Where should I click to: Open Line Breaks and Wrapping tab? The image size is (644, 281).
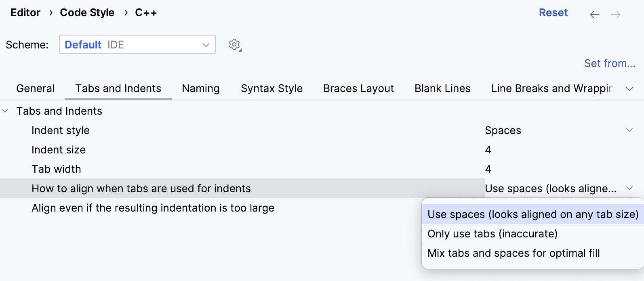pos(551,88)
